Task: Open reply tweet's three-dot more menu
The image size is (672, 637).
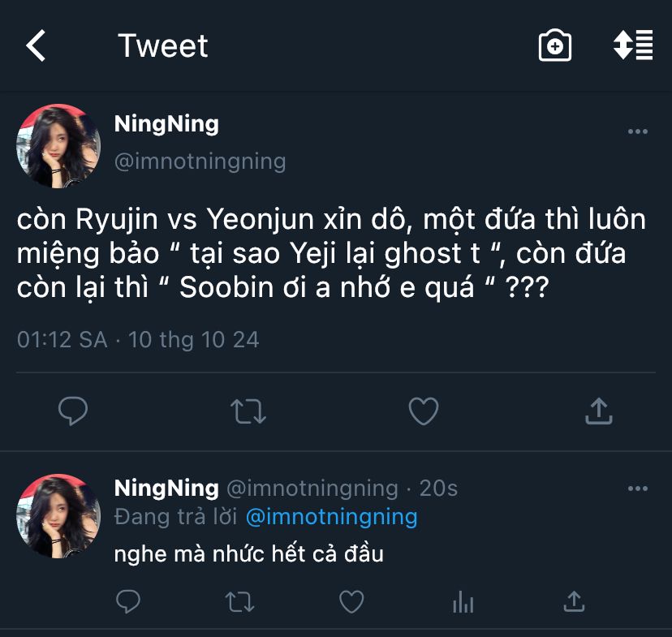Action: pyautogui.click(x=638, y=489)
